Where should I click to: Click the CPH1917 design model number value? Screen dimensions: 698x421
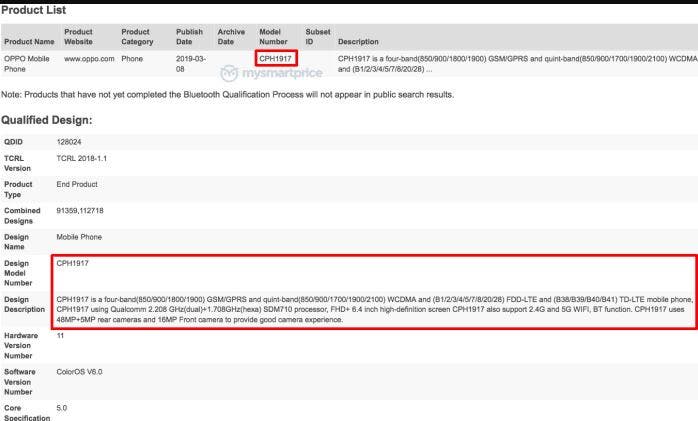click(73, 263)
